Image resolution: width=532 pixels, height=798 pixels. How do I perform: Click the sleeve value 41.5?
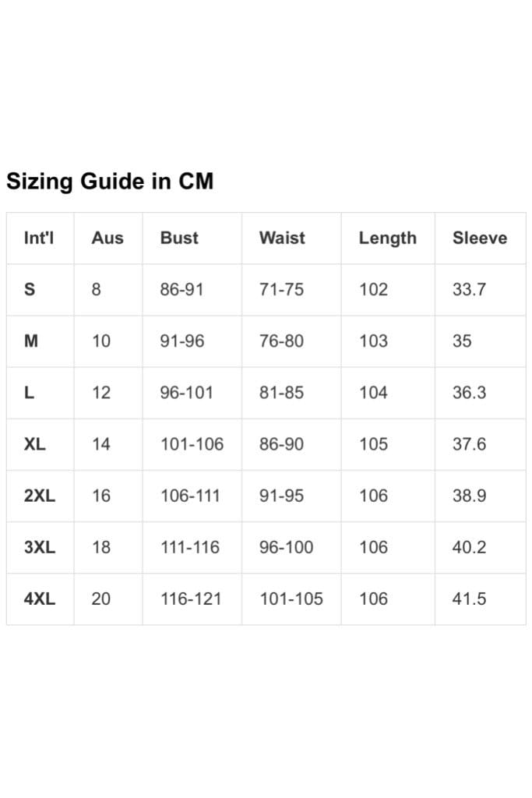coord(469,599)
